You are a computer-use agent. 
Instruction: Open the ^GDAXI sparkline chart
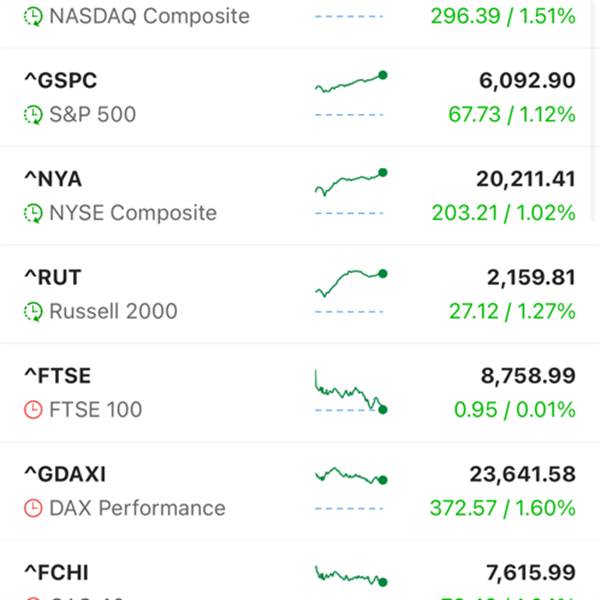tap(351, 476)
